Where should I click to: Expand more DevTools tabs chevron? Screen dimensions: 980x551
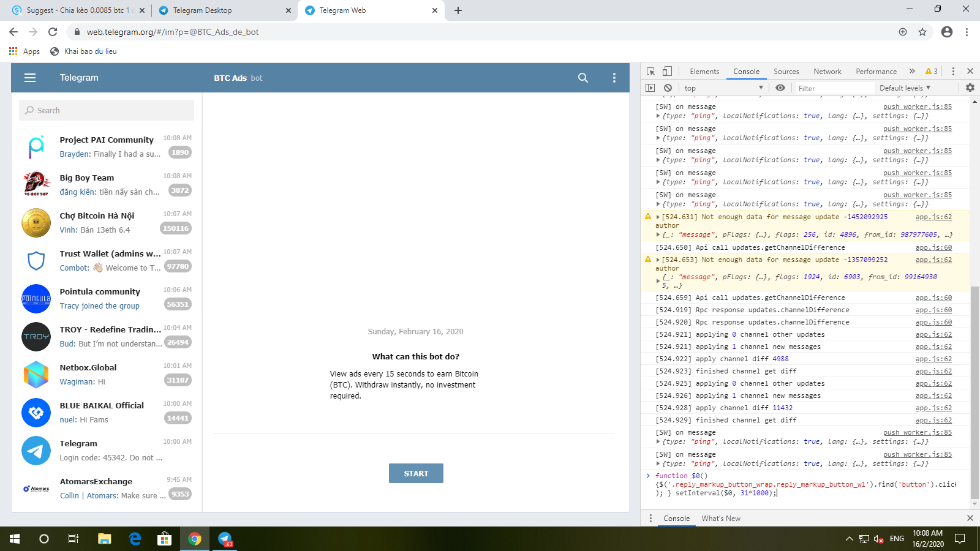(912, 71)
